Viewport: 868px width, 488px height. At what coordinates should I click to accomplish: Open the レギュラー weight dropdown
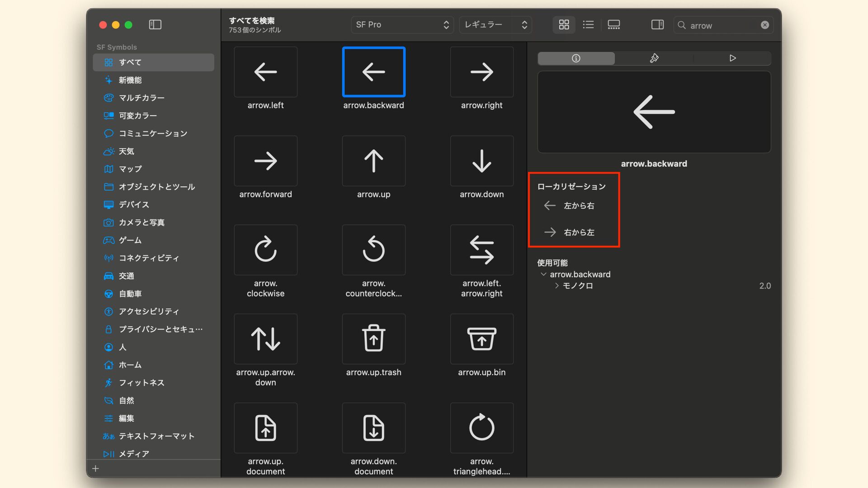[495, 25]
